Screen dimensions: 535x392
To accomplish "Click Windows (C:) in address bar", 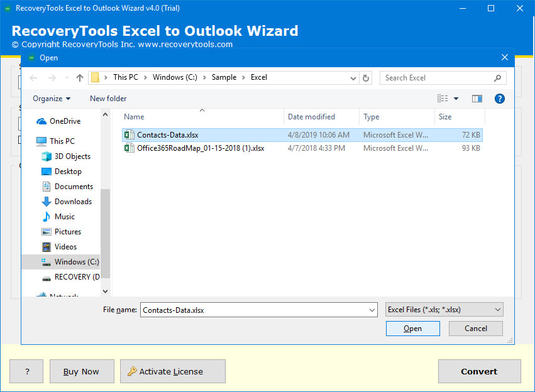I will pyautogui.click(x=175, y=78).
